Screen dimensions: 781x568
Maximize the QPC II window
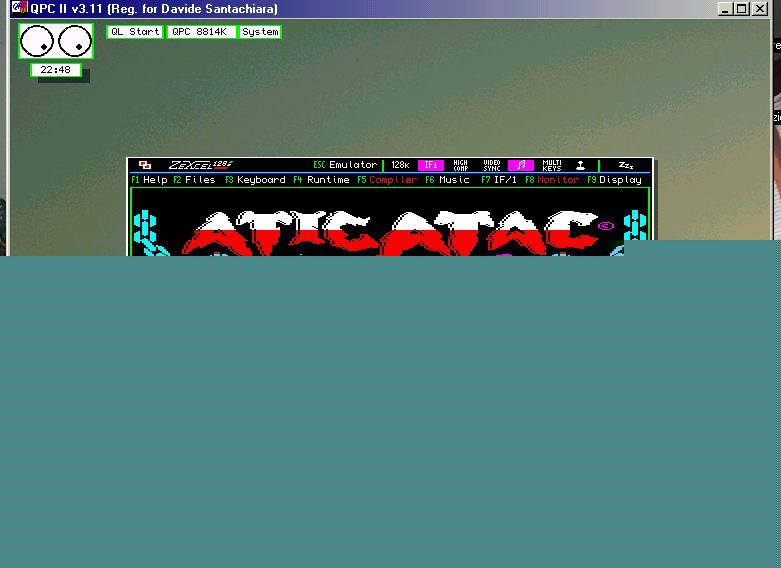coord(742,8)
